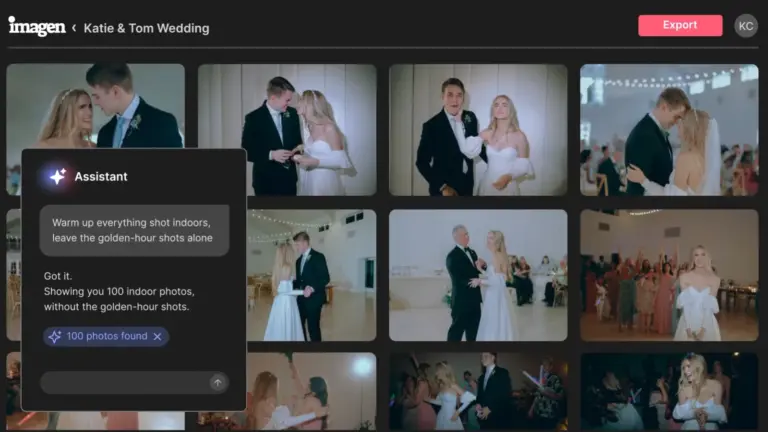Open the photo of the bride laughing in the dark

[x=669, y=391]
